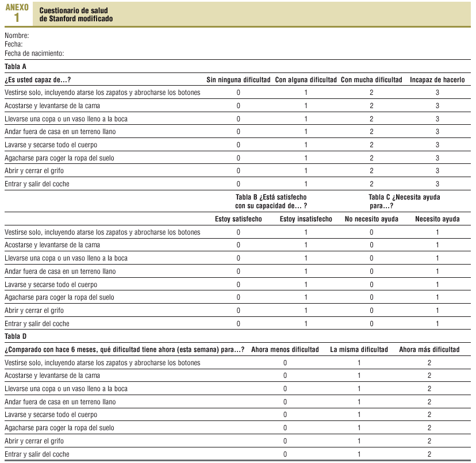Mark 0 for Entrar y salir del coche, Tabla A
This screenshot has width=476, height=463.
pos(239,184)
